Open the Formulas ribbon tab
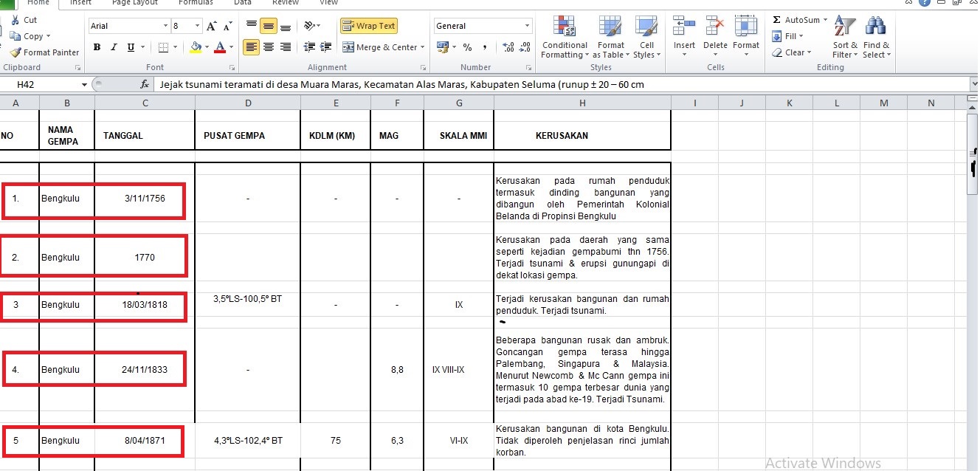The image size is (980, 471). (196, 3)
